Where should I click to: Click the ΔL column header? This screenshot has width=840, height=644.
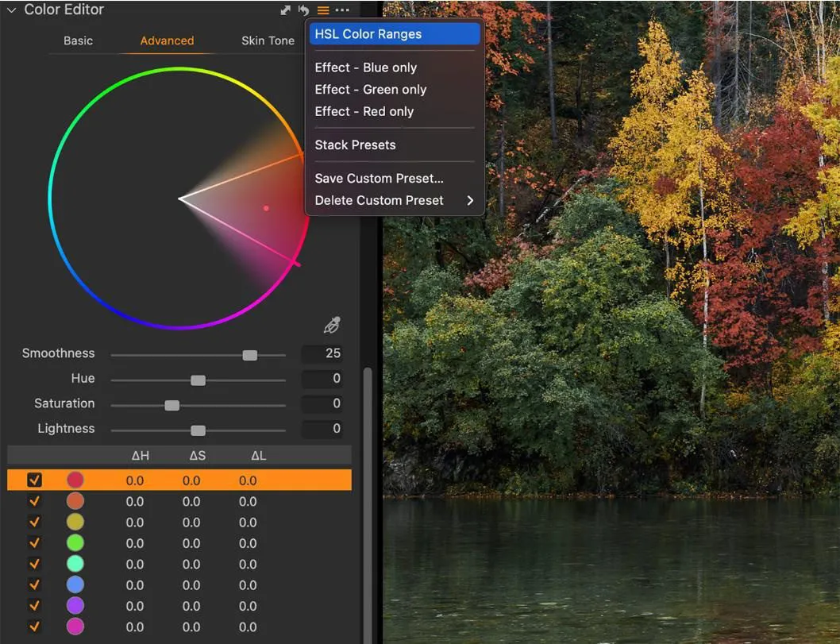259,456
